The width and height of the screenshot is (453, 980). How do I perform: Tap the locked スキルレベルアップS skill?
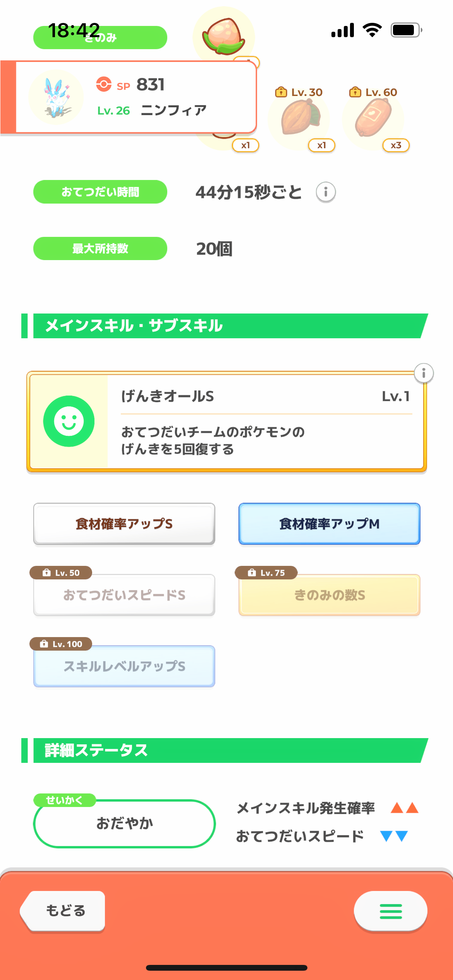124,666
